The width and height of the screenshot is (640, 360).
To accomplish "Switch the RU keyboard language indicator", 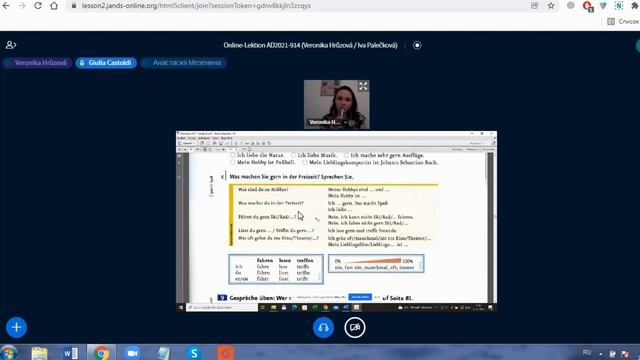I will click(587, 353).
